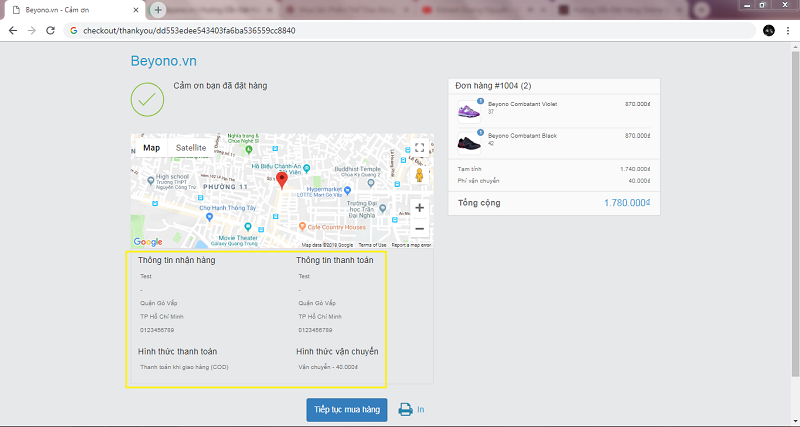Open the map Terms of Use link

(372, 245)
